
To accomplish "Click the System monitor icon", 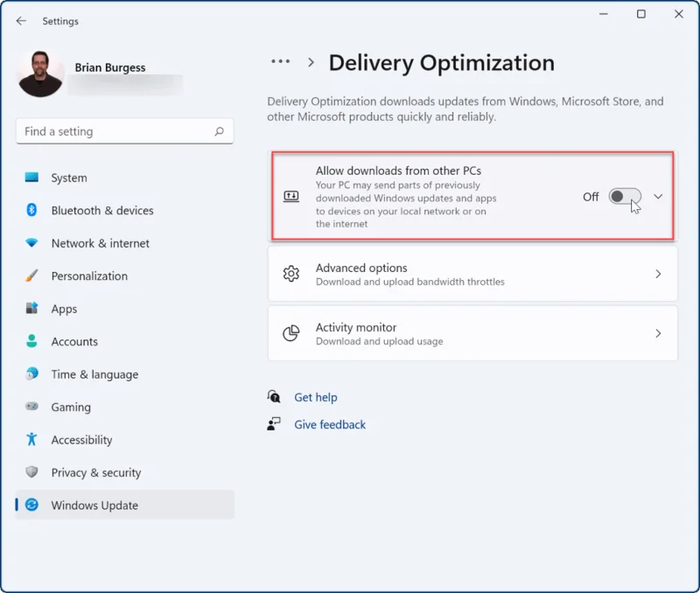I will (x=31, y=178).
